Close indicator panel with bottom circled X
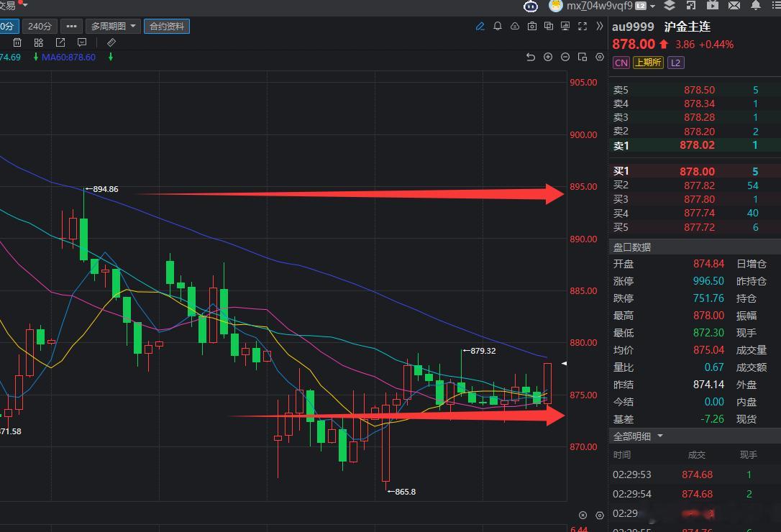The width and height of the screenshot is (781, 532). pos(583,515)
